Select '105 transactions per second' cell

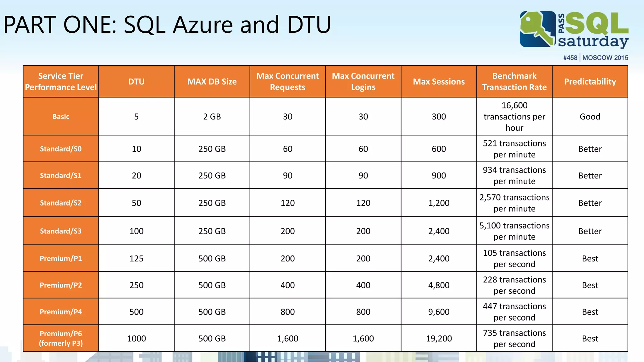pos(514,258)
